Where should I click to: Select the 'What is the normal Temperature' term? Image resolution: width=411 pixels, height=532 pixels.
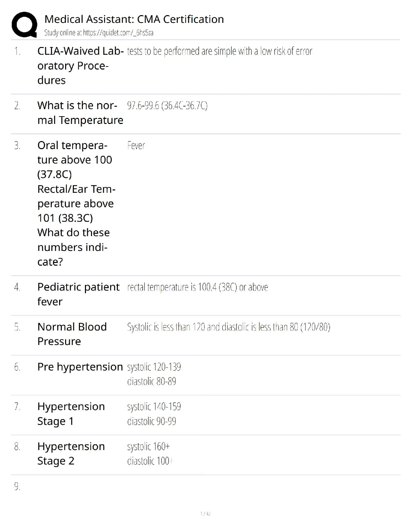80,113
